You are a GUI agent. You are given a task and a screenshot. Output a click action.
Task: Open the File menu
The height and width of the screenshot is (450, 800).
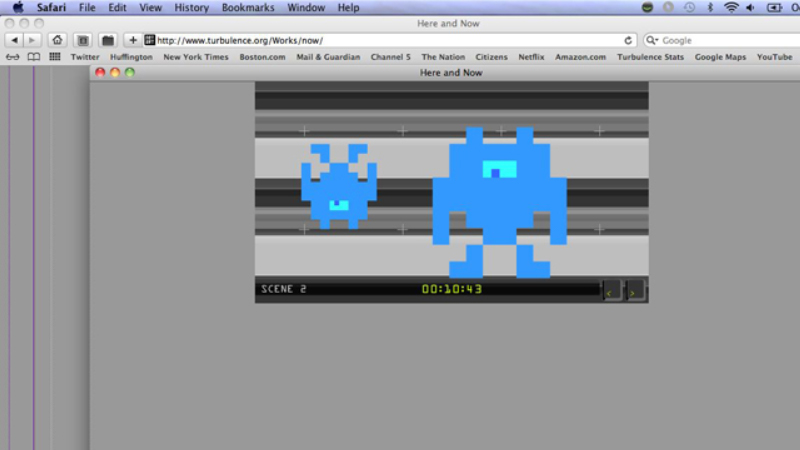coord(87,8)
